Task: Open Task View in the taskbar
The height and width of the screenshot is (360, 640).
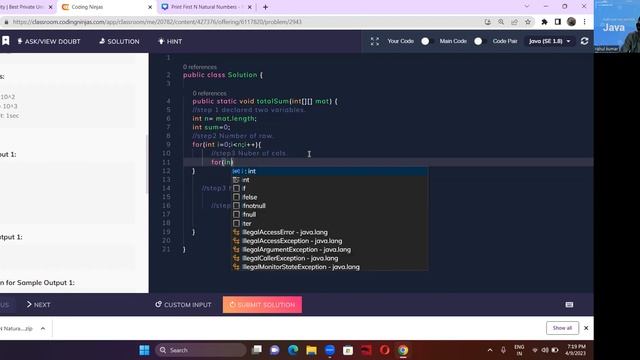Action: 257,350
